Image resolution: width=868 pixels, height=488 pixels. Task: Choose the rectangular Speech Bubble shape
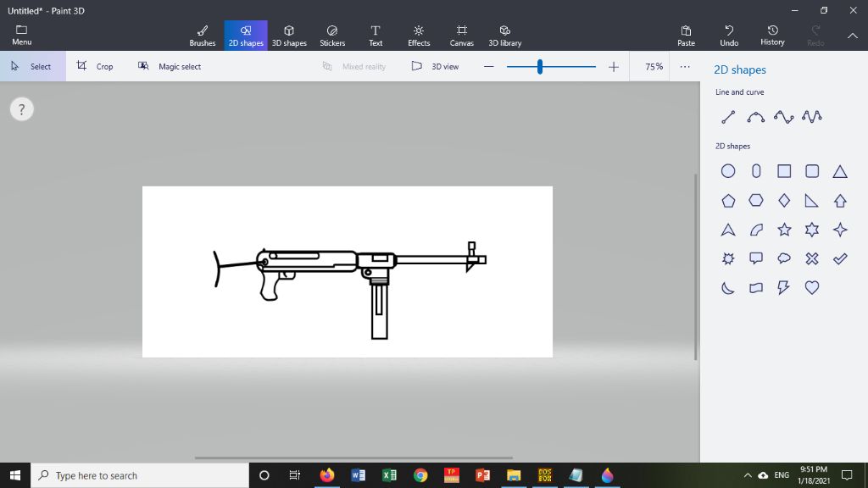pos(756,258)
